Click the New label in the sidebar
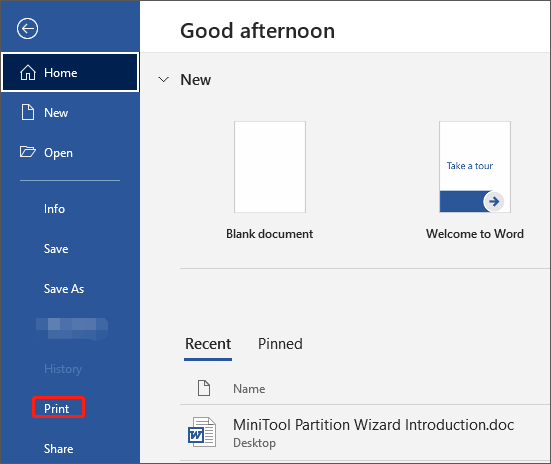Image resolution: width=551 pixels, height=464 pixels. coord(56,113)
